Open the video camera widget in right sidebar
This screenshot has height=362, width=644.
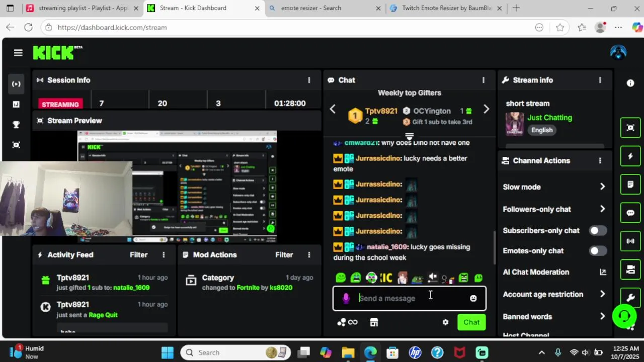tap(630, 269)
